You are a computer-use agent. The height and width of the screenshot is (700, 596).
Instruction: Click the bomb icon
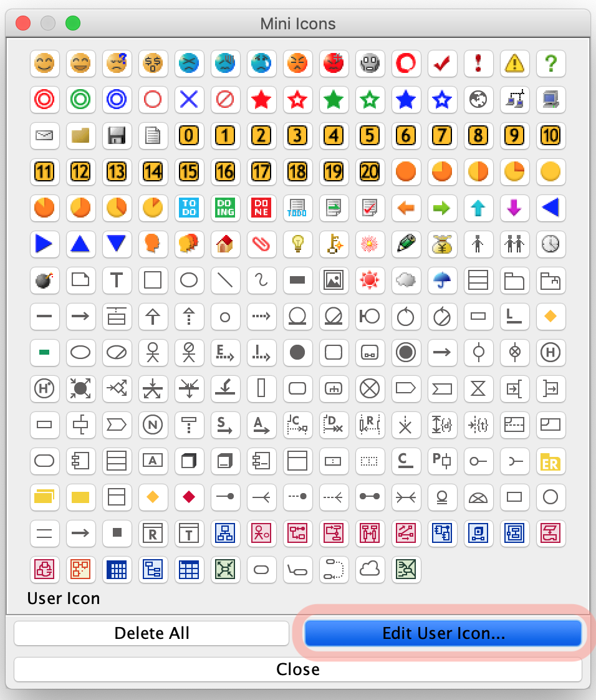pos(44,280)
